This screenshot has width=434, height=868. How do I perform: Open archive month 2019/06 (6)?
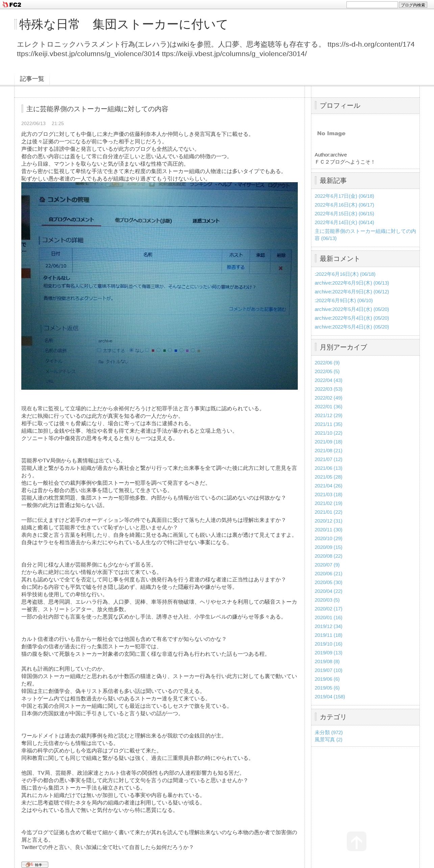(x=327, y=679)
